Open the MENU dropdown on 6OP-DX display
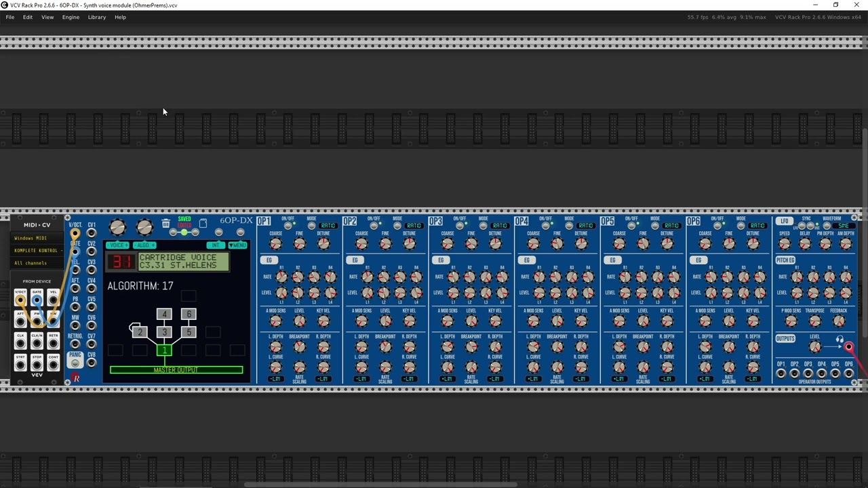Image resolution: width=868 pixels, height=488 pixels. 237,245
